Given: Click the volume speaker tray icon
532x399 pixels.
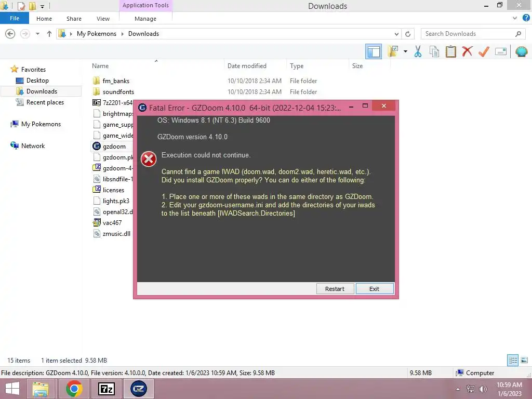Looking at the screenshot, I should 483,389.
